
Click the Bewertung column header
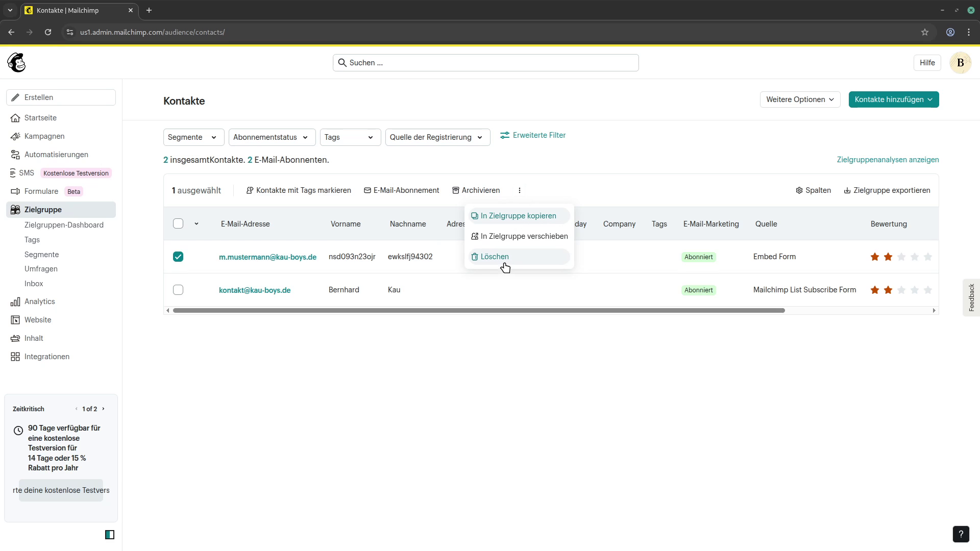pos(889,224)
